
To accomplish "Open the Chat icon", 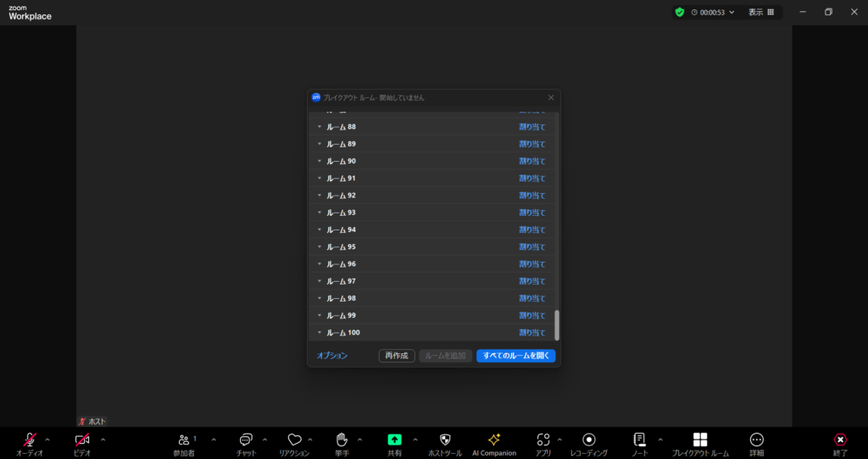I will tap(246, 440).
